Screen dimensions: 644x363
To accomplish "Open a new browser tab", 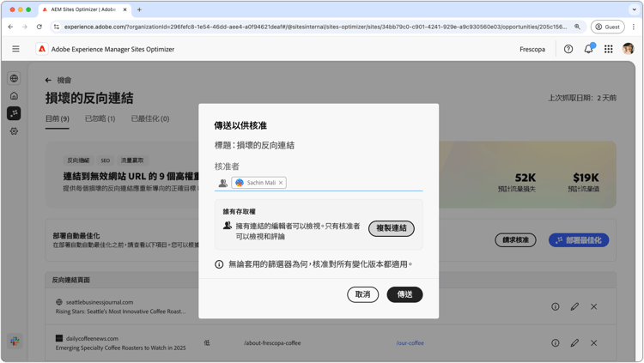I will (139, 9).
